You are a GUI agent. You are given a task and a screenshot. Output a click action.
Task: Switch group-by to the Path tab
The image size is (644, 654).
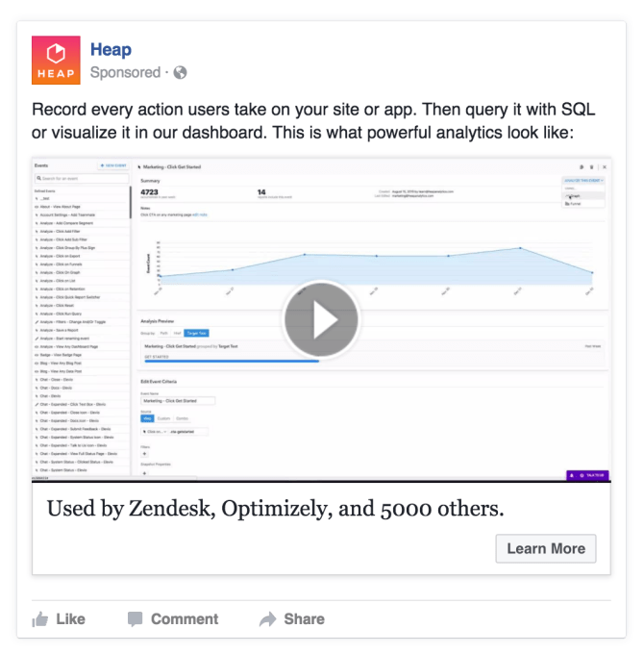coord(161,333)
